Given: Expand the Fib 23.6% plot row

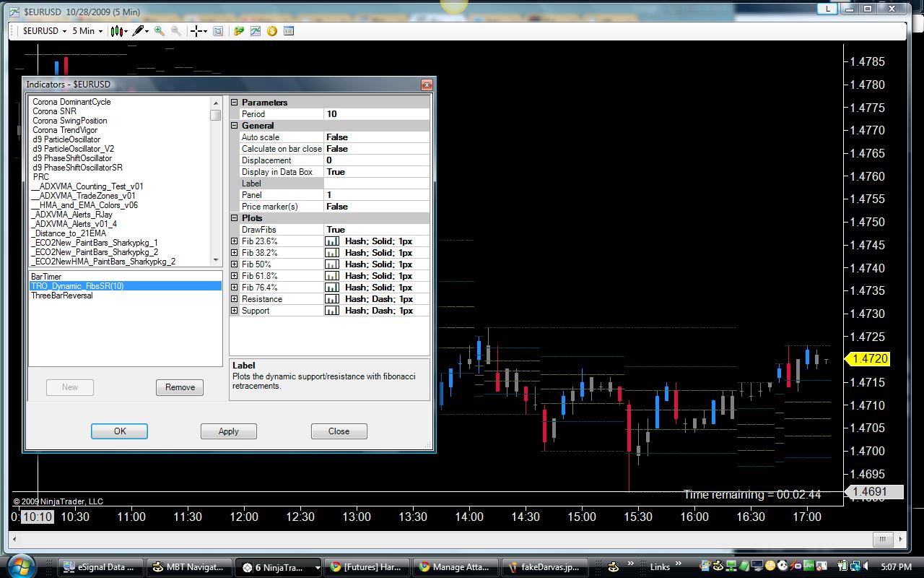Looking at the screenshot, I should pos(235,241).
